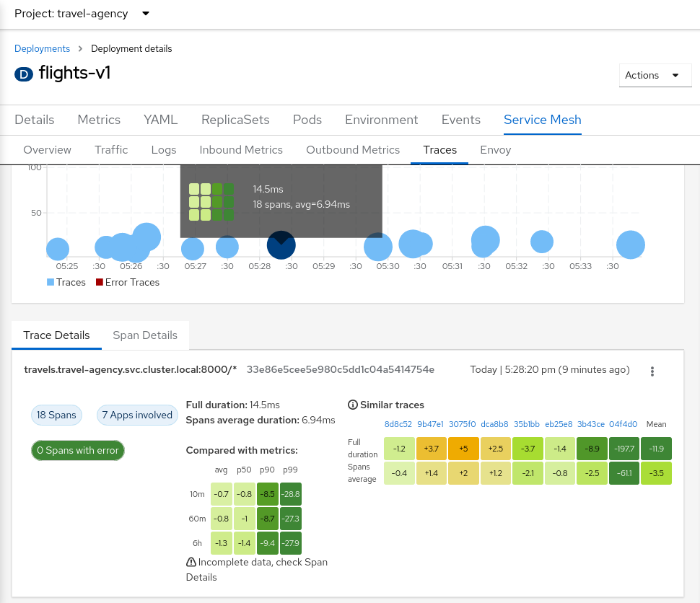
Task: Open the kebab menu in trace details
Action: pyautogui.click(x=652, y=371)
